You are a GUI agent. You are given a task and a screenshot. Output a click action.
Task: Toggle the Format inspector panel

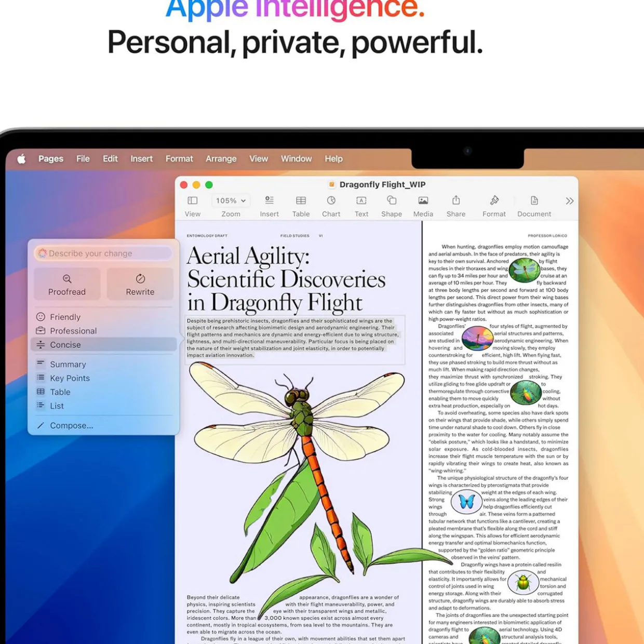pos(493,201)
